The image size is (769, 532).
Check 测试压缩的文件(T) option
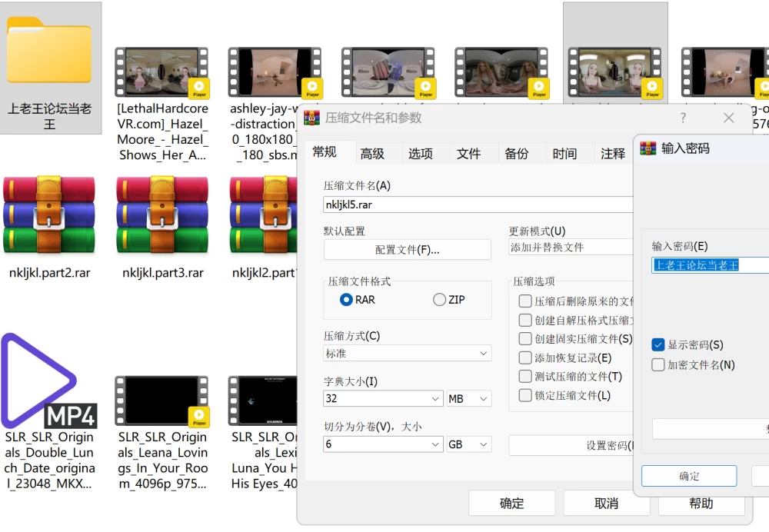525,377
